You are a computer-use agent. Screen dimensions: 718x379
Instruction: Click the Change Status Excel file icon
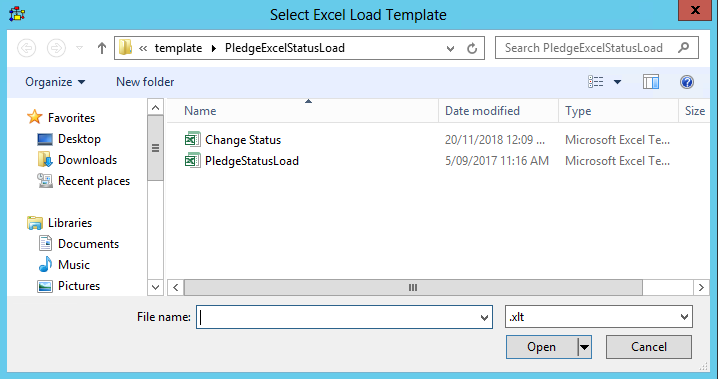[x=192, y=139]
